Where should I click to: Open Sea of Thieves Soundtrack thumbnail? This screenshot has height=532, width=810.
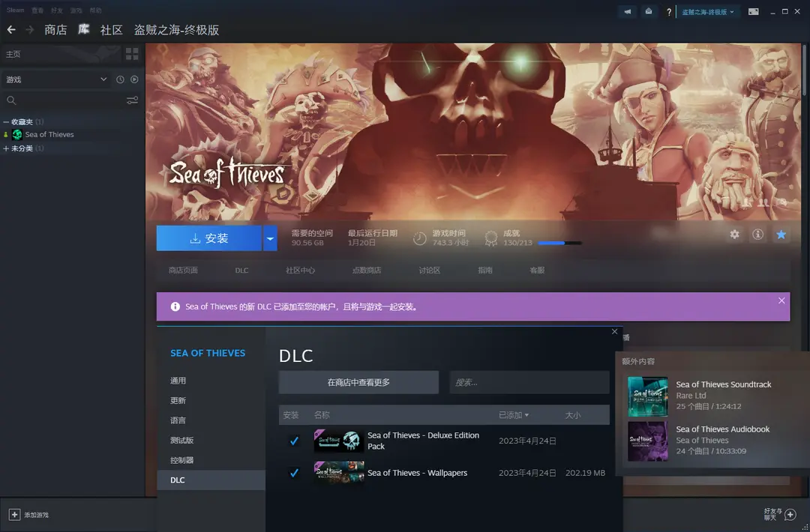[648, 396]
